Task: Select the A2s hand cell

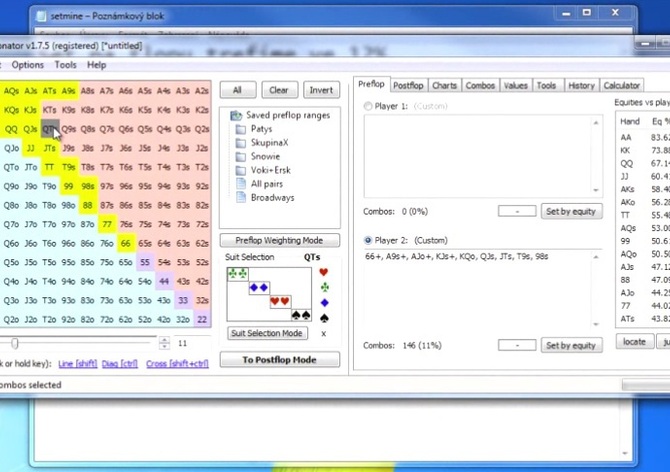Action: (x=202, y=91)
